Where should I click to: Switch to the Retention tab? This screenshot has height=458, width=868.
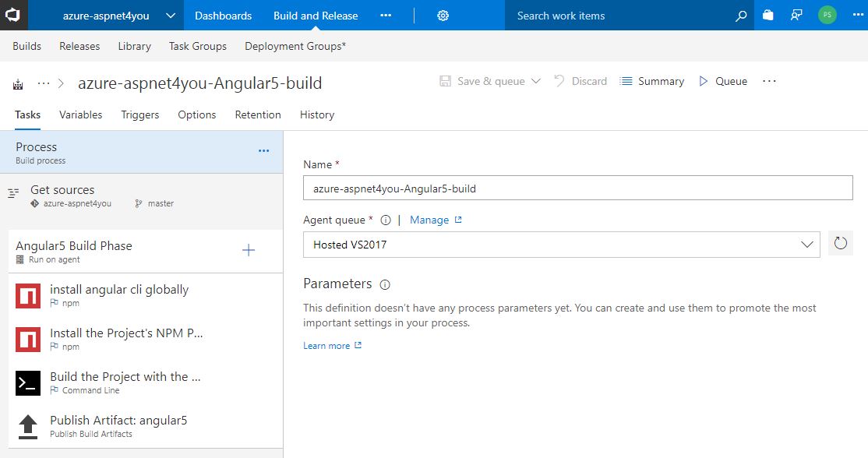[258, 114]
